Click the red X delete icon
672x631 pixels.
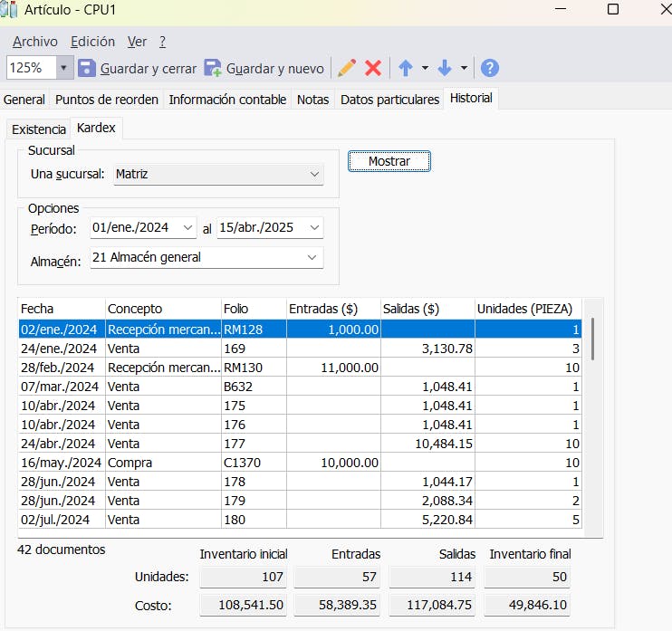point(373,68)
